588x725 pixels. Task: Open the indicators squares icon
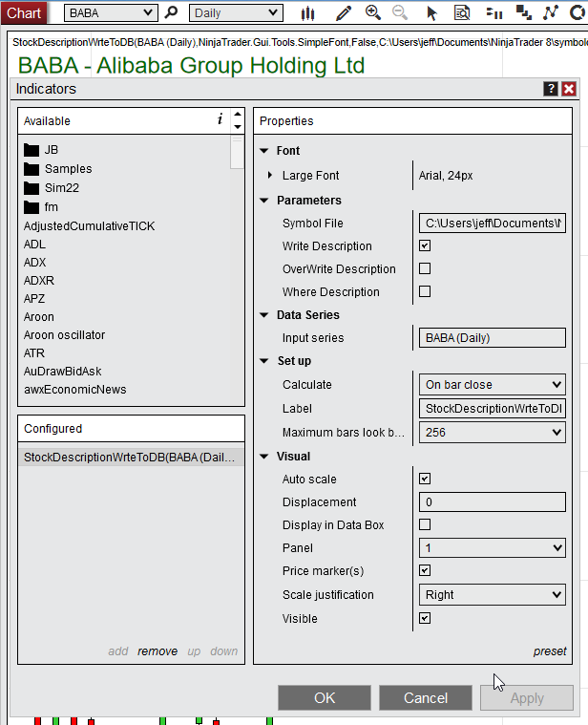pyautogui.click(x=524, y=13)
